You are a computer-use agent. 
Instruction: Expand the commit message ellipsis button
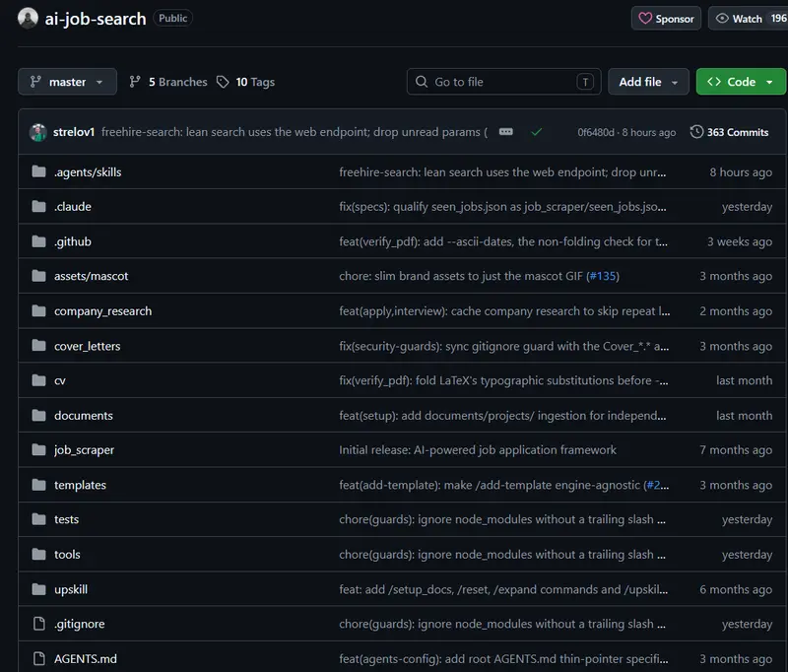pyautogui.click(x=506, y=132)
